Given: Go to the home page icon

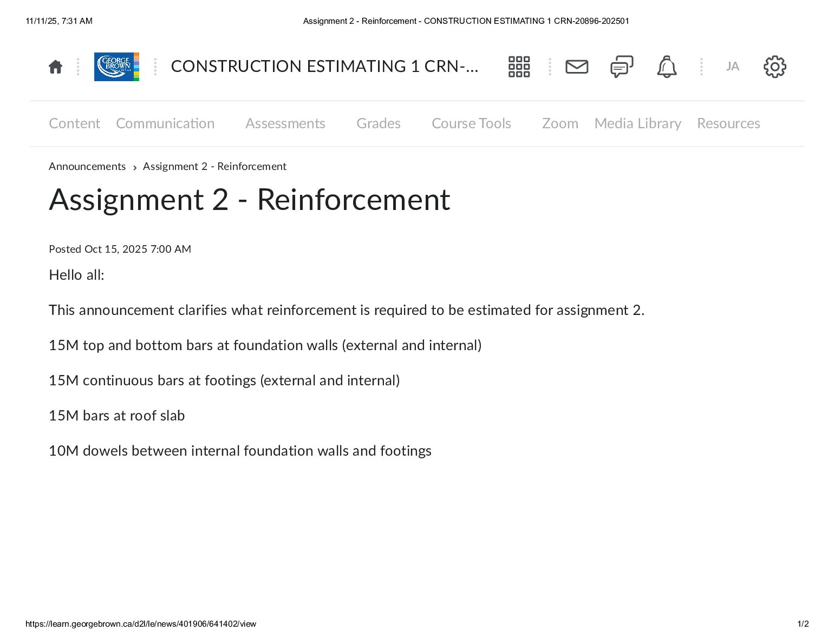Looking at the screenshot, I should [x=55, y=67].
